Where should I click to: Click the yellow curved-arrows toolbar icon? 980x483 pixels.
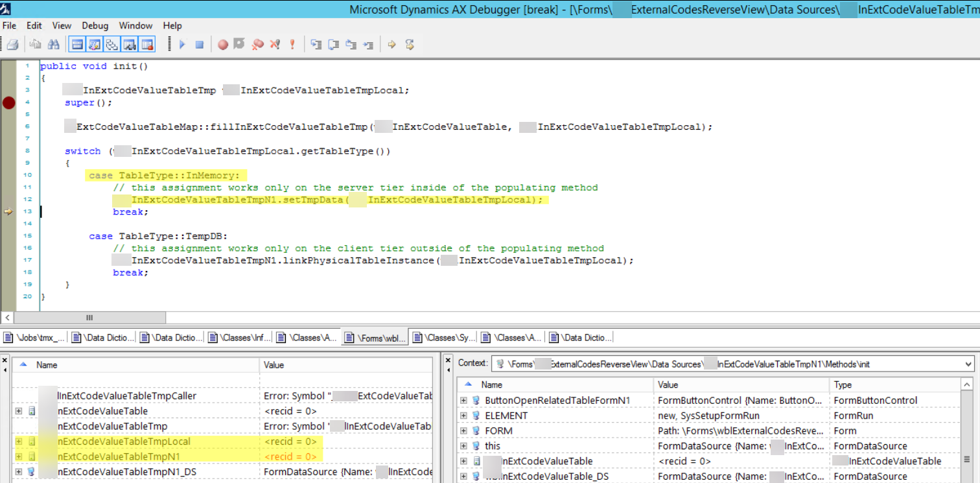tap(410, 44)
